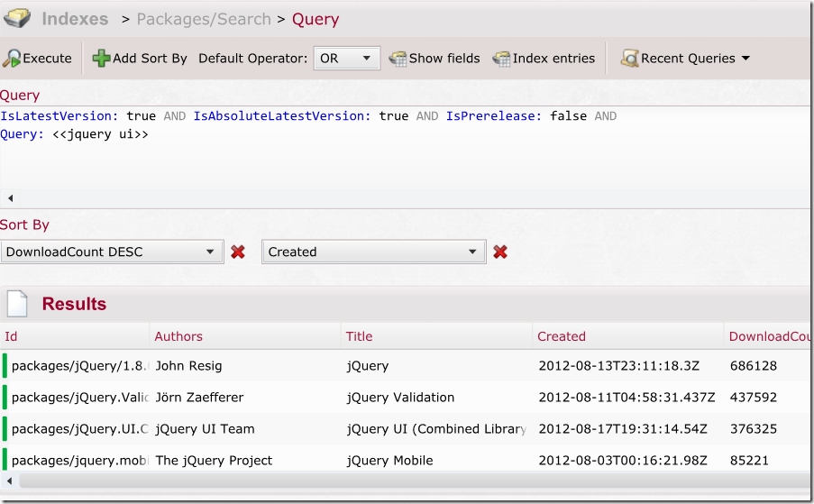The image size is (814, 504).
Task: Click inside the query text editor
Action: pos(405,148)
